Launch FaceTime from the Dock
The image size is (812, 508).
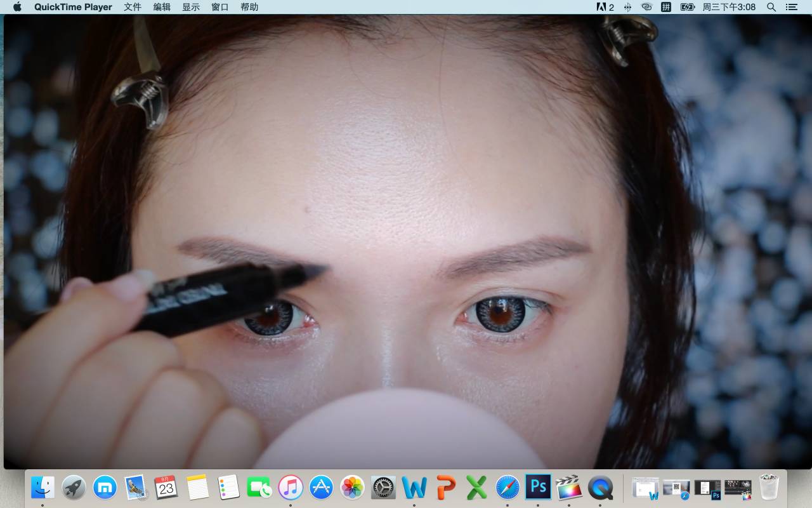259,487
